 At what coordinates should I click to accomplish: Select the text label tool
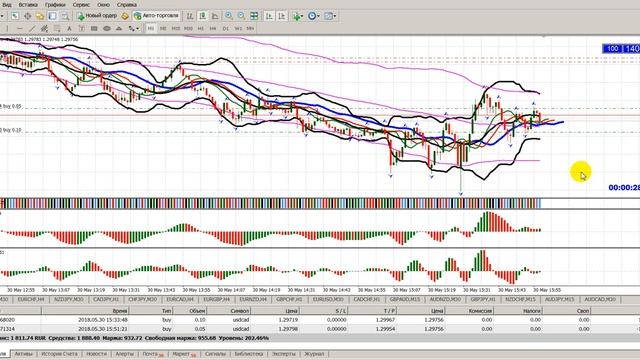coord(82,29)
